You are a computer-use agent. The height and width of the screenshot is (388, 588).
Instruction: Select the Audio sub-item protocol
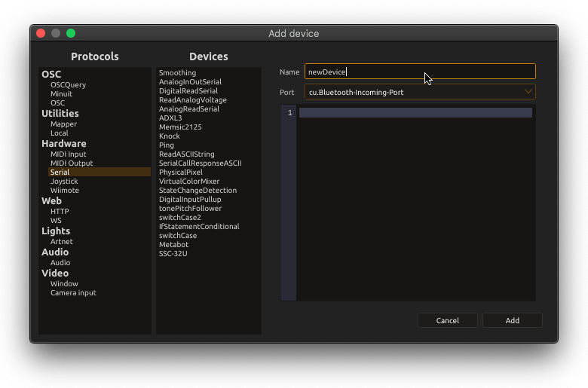click(60, 262)
